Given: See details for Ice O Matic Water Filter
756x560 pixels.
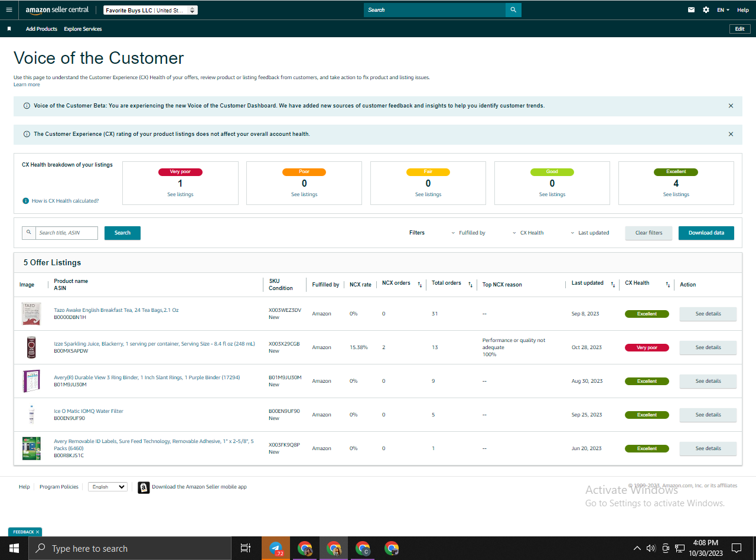Looking at the screenshot, I should [x=708, y=415].
